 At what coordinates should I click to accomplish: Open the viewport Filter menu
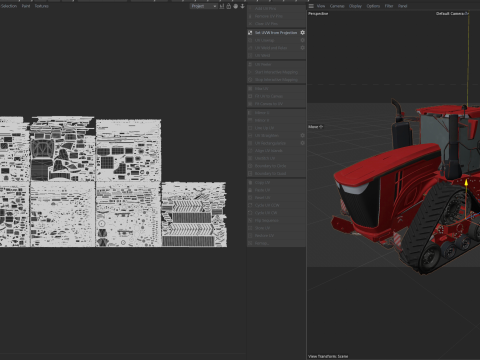pyautogui.click(x=389, y=6)
